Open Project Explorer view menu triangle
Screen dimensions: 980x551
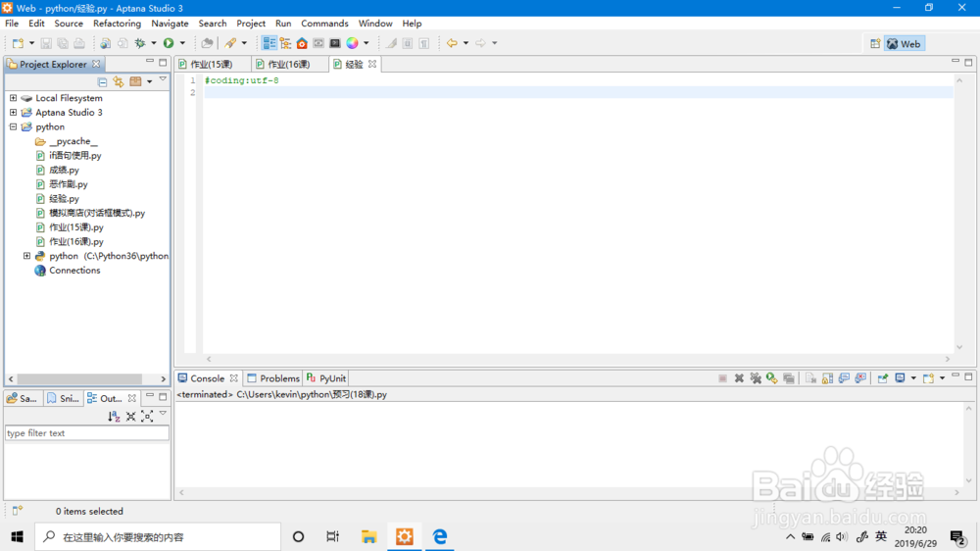(163, 79)
